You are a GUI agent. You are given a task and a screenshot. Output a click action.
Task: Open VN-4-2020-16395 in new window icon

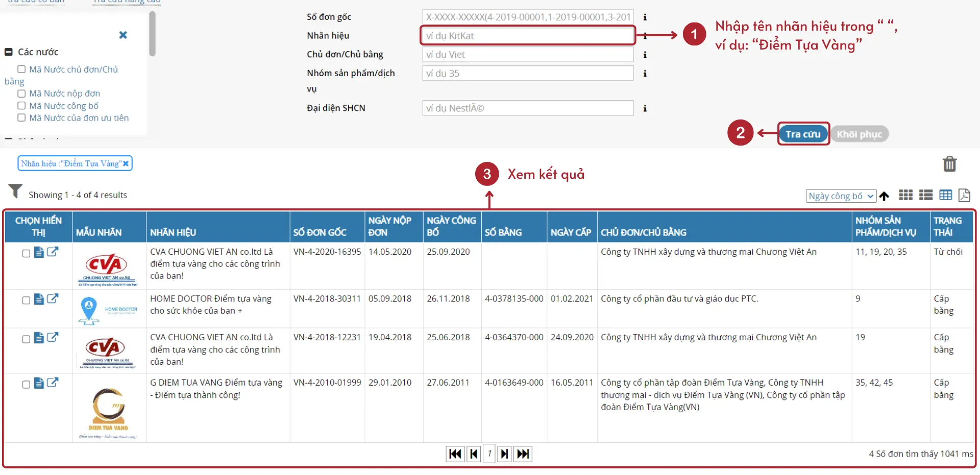53,252
